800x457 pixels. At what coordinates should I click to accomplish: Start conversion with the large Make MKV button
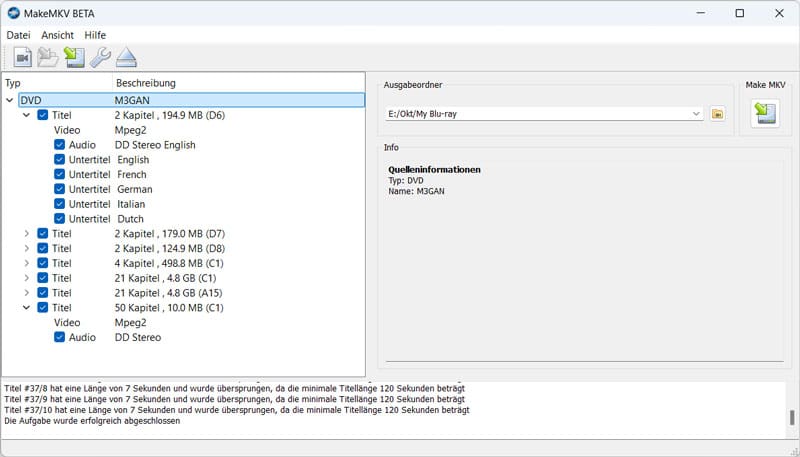[766, 114]
